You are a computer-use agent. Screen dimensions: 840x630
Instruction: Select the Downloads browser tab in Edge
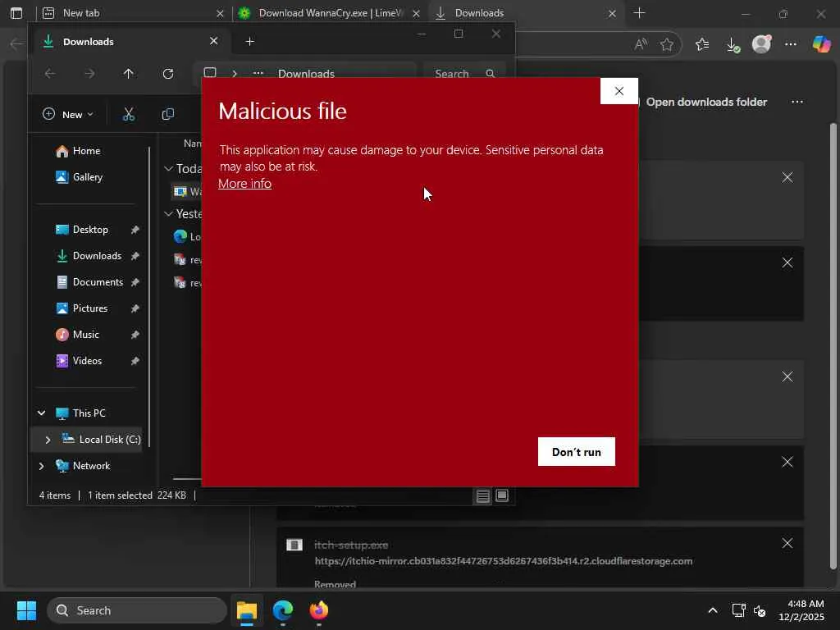click(526, 13)
